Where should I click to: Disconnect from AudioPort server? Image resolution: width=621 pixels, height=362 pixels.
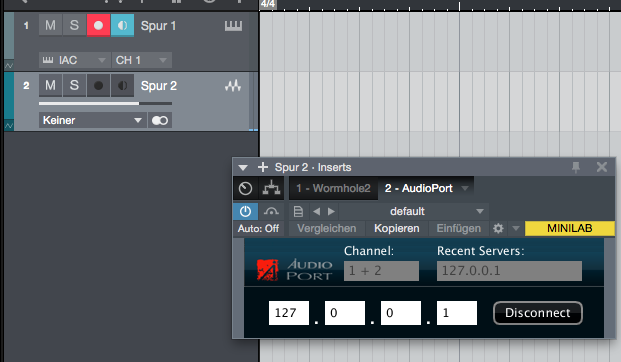pyautogui.click(x=538, y=313)
